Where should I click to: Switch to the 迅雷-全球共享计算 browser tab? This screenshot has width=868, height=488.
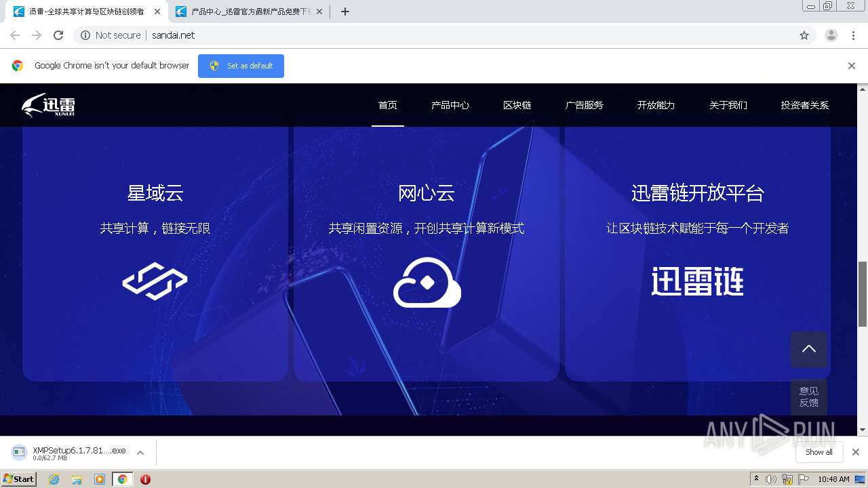click(85, 12)
